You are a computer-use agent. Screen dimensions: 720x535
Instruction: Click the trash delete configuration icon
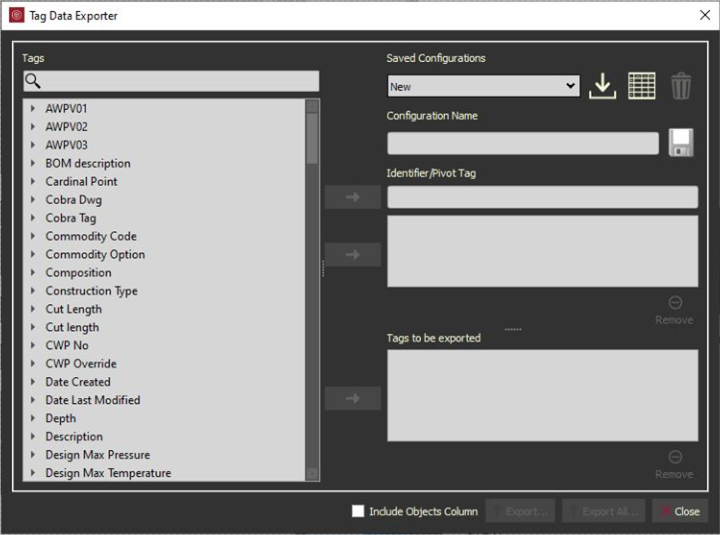coord(681,86)
